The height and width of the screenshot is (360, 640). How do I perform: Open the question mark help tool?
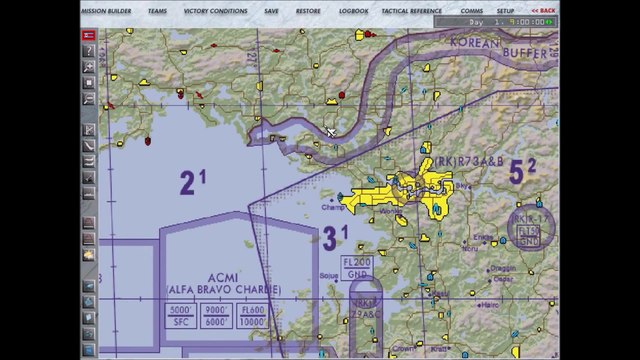point(89,51)
